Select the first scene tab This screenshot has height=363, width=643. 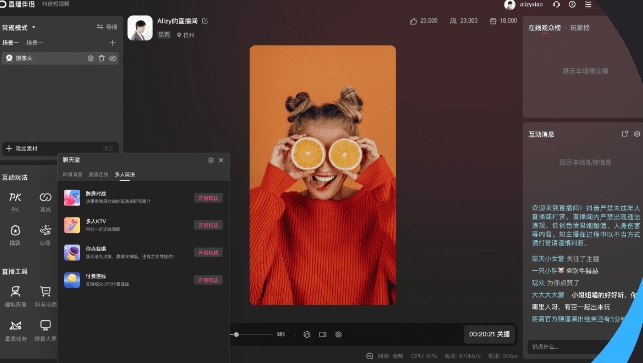(x=11, y=43)
